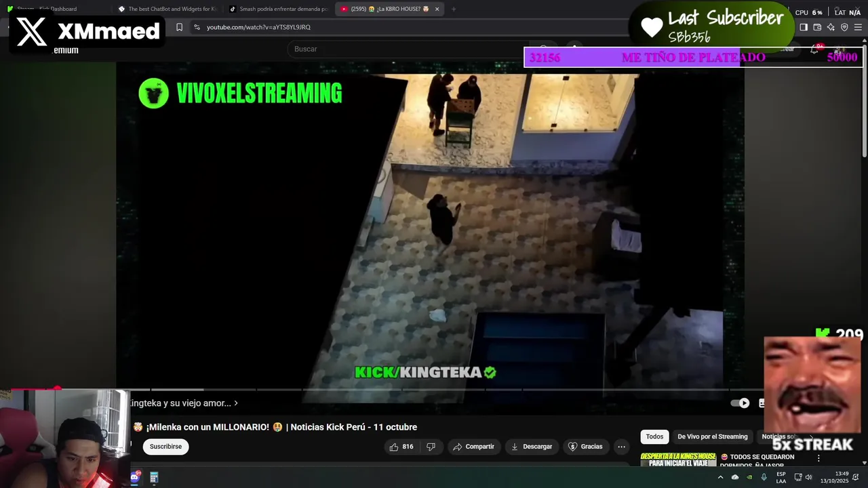This screenshot has width=868, height=488.
Task: Open the VPN shield icon
Action: pos(844,27)
